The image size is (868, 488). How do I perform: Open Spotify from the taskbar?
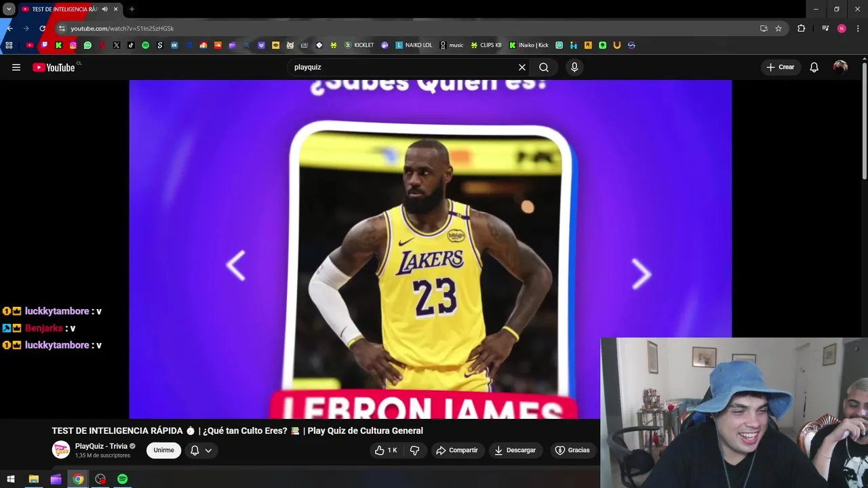coord(122,479)
